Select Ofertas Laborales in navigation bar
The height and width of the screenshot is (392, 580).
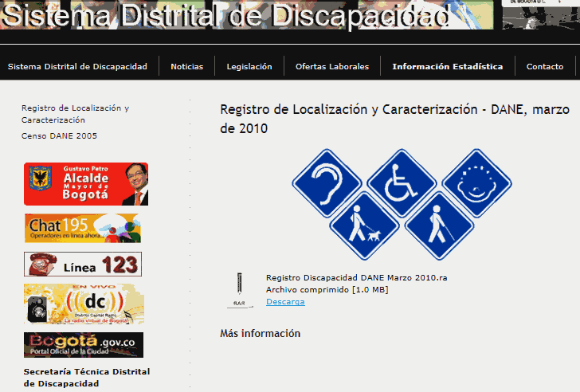coord(331,67)
